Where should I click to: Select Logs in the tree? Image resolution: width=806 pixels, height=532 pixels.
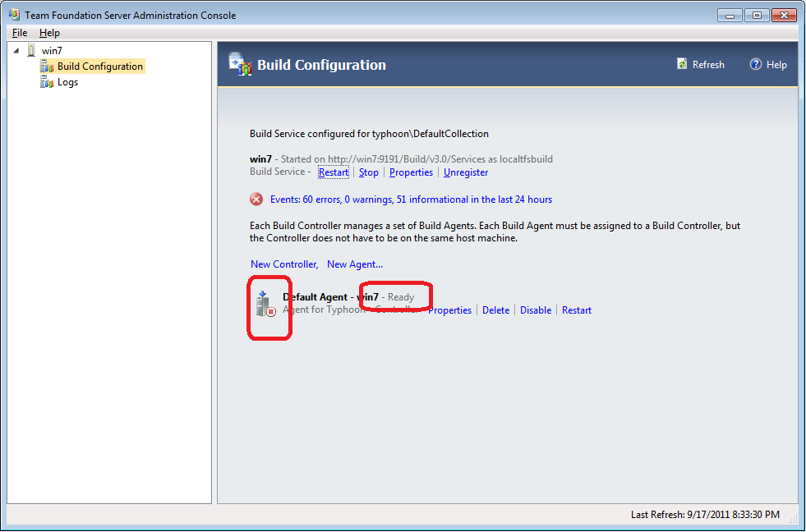tap(67, 82)
